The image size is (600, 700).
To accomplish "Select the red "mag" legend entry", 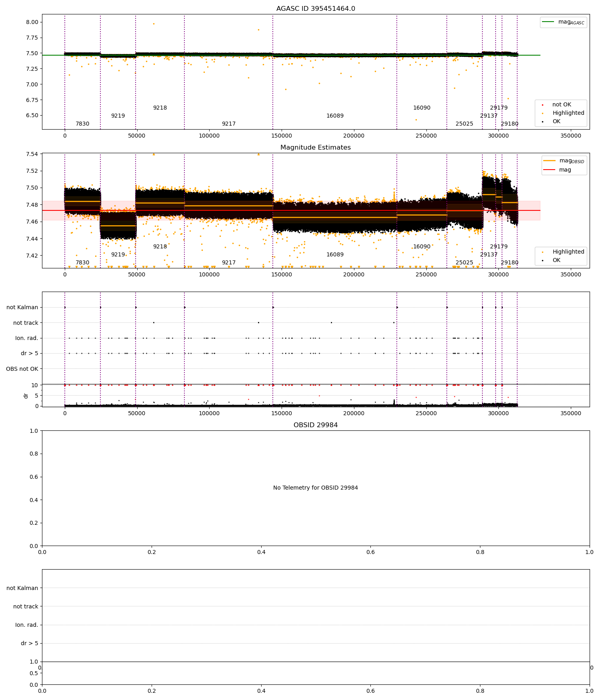I will tap(557, 170).
